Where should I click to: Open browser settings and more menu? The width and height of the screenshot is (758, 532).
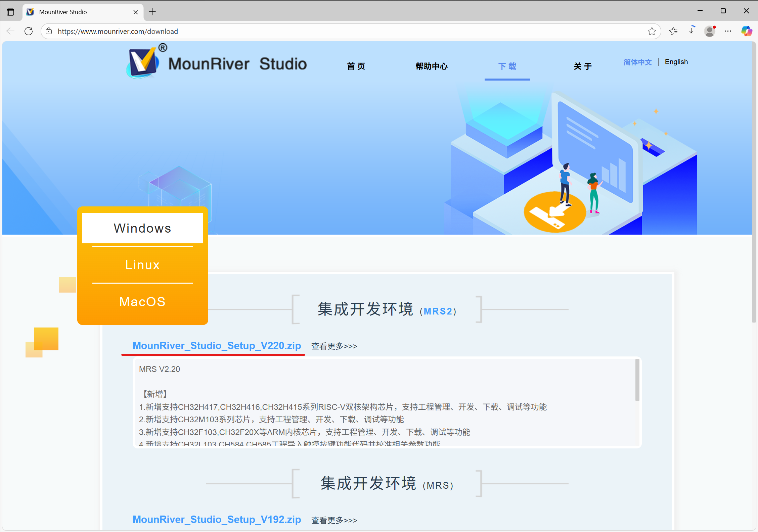(728, 31)
